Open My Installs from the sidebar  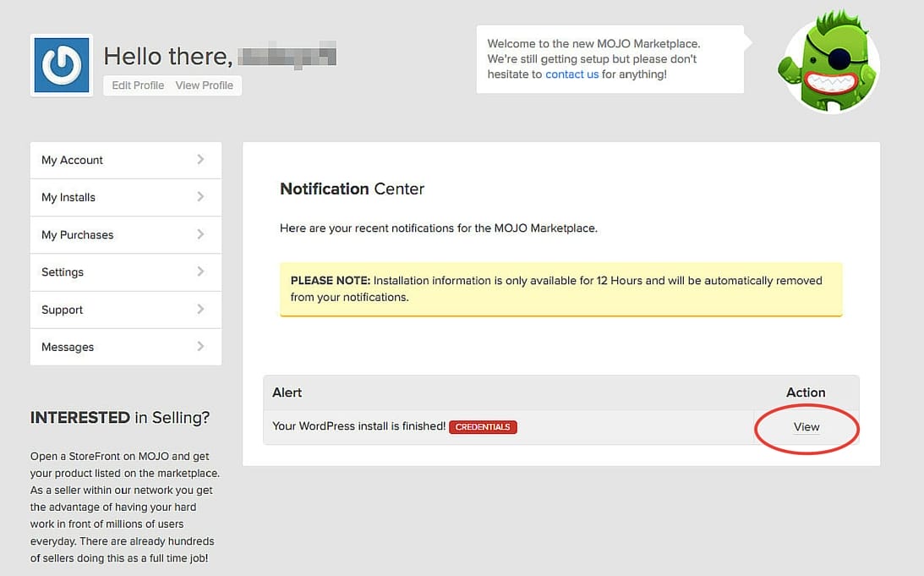point(68,197)
